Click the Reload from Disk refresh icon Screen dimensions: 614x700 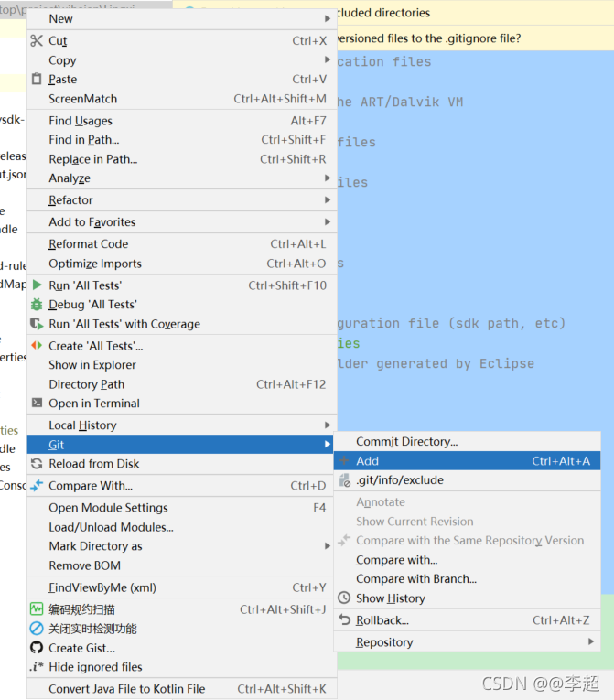37,463
